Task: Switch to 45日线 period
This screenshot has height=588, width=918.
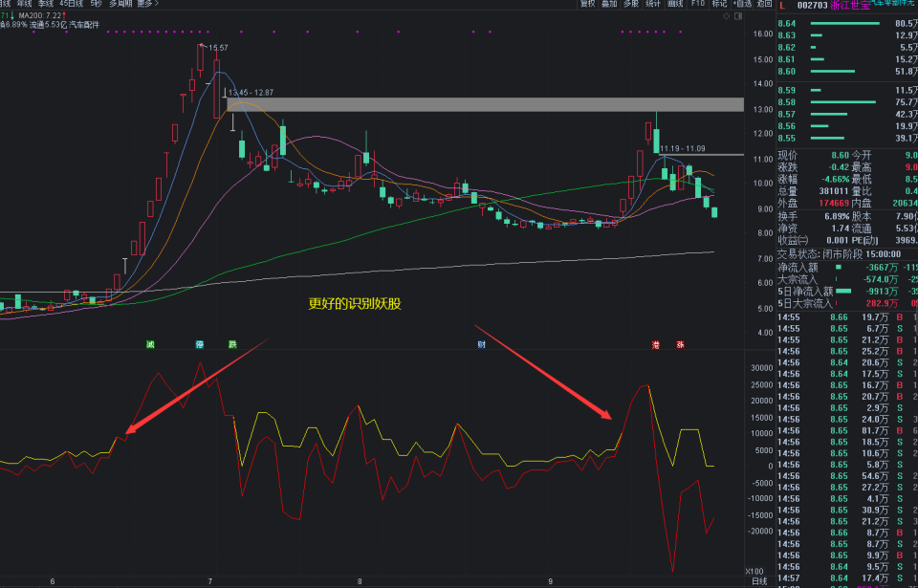Action: coord(72,4)
